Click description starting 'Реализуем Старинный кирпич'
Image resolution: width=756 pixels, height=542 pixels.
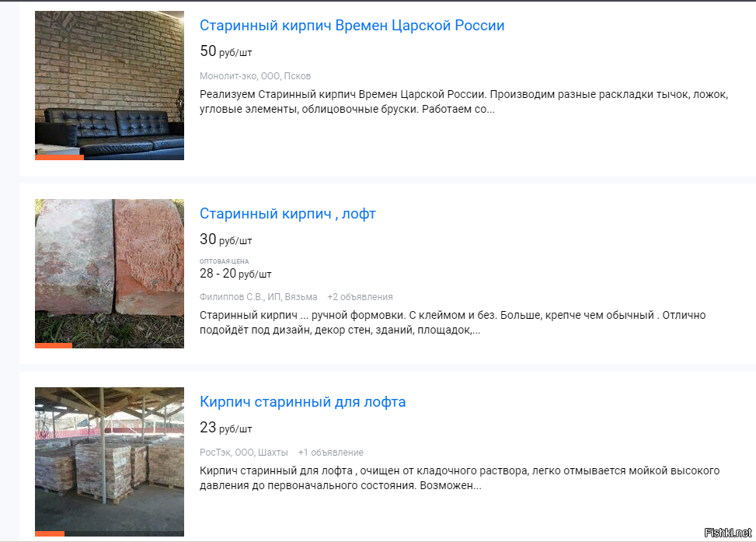[464, 102]
